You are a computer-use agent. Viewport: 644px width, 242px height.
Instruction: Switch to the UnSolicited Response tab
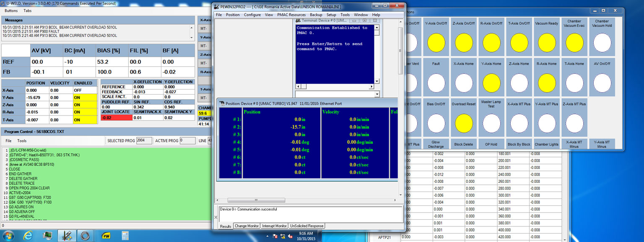pos(306,226)
